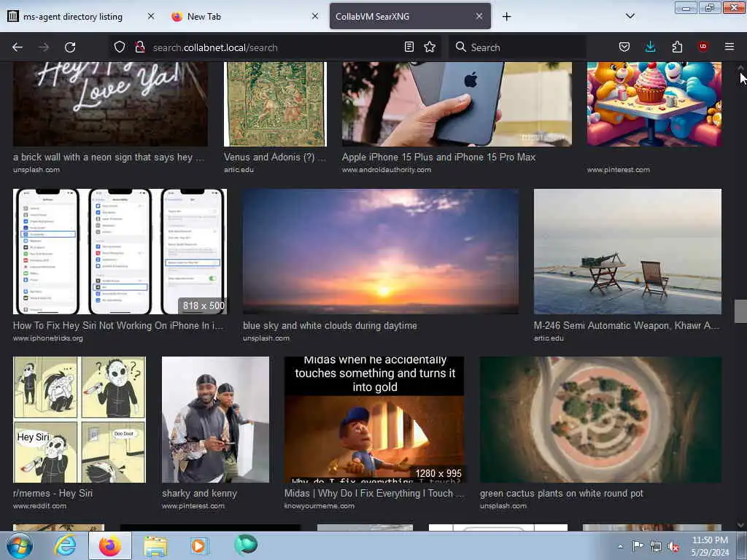
Task: Click 'r/memes - Hey Siri' title
Action: click(53, 494)
